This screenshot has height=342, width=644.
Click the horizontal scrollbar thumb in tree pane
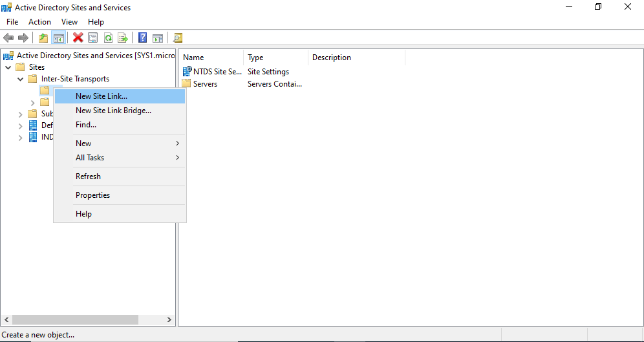click(x=75, y=320)
